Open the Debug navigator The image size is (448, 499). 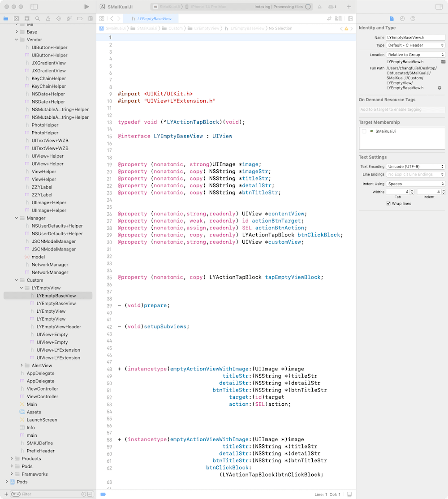69,18
